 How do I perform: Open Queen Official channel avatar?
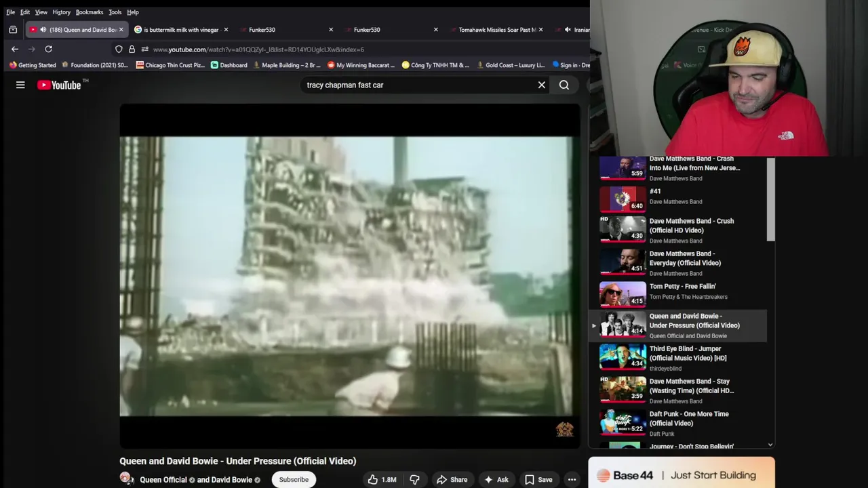click(x=126, y=479)
